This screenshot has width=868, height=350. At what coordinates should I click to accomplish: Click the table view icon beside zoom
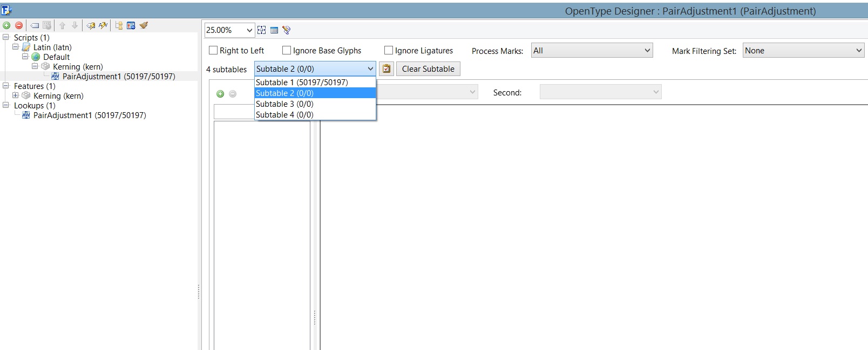point(274,30)
